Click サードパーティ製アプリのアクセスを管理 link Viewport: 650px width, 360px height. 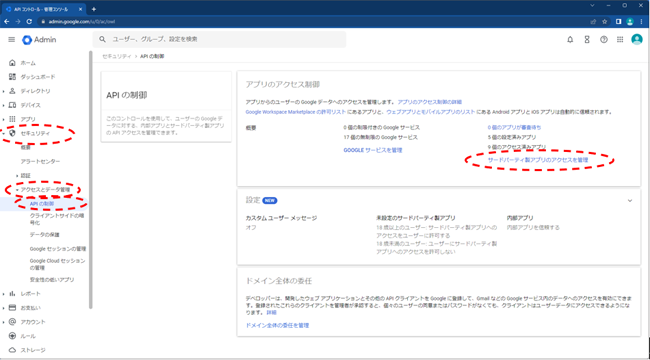[538, 159]
